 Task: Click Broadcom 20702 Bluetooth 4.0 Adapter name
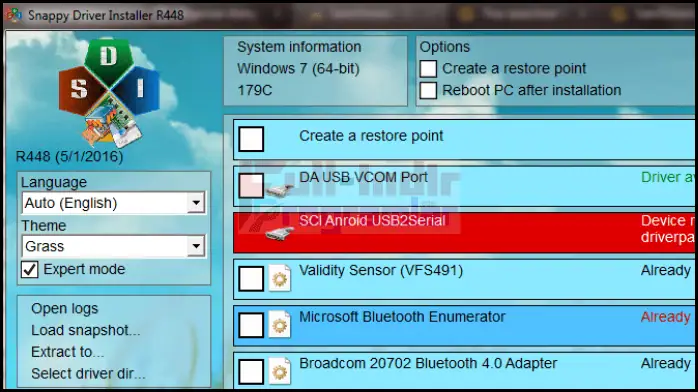[x=428, y=364]
